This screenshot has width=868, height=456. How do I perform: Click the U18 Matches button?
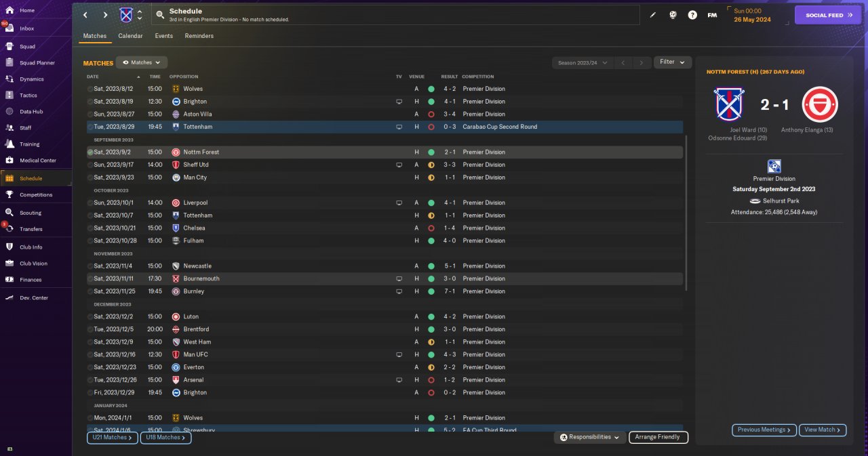165,438
